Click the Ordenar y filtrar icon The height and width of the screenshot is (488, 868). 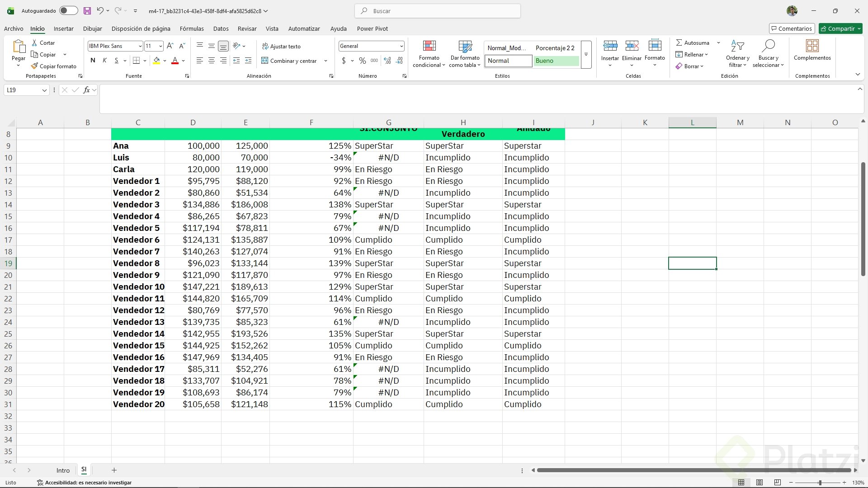pyautogui.click(x=737, y=46)
